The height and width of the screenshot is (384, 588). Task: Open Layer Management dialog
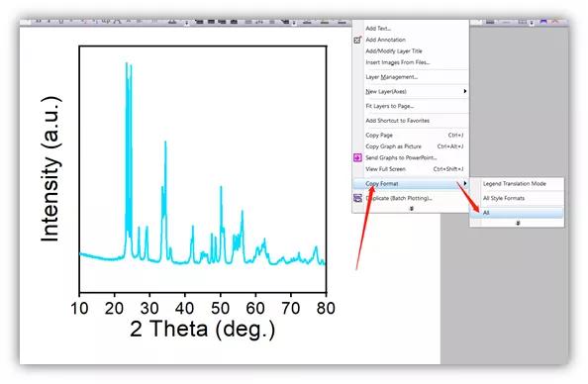(391, 77)
